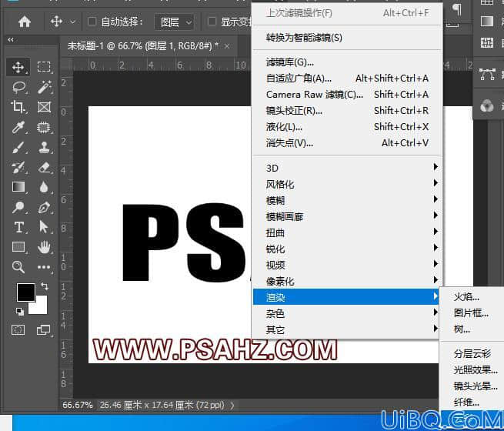Select the Crop tool
The image size is (504, 431).
[x=18, y=107]
